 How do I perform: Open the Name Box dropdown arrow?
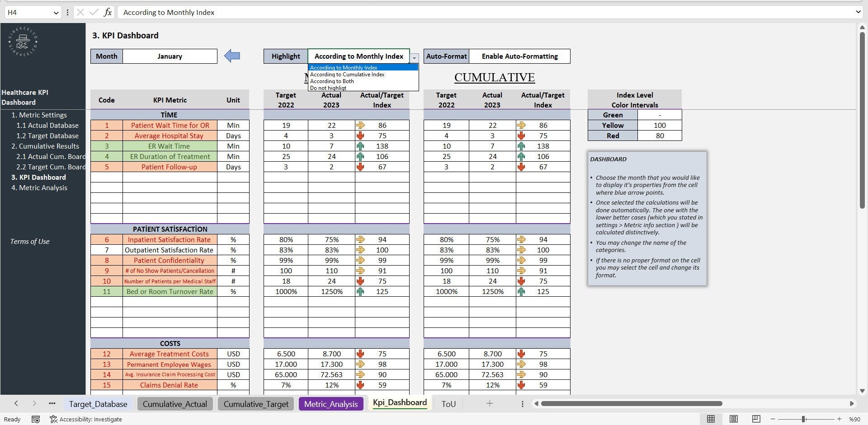(56, 12)
